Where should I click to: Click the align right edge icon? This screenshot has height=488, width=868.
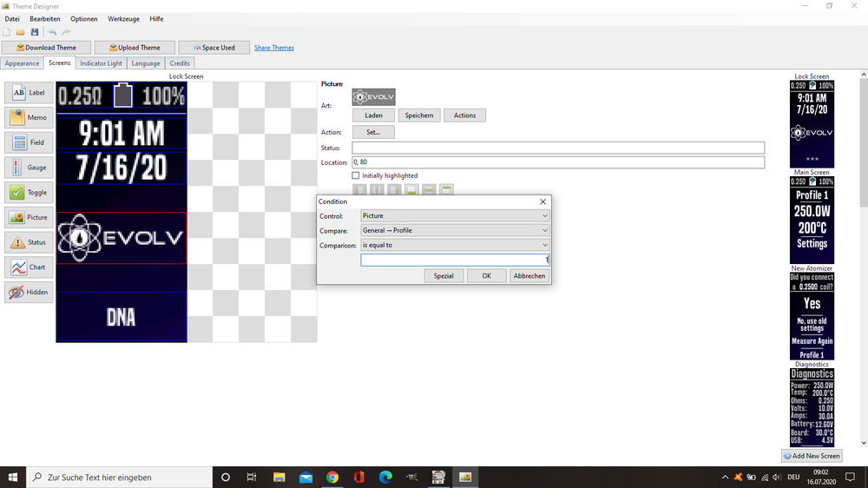[394, 189]
